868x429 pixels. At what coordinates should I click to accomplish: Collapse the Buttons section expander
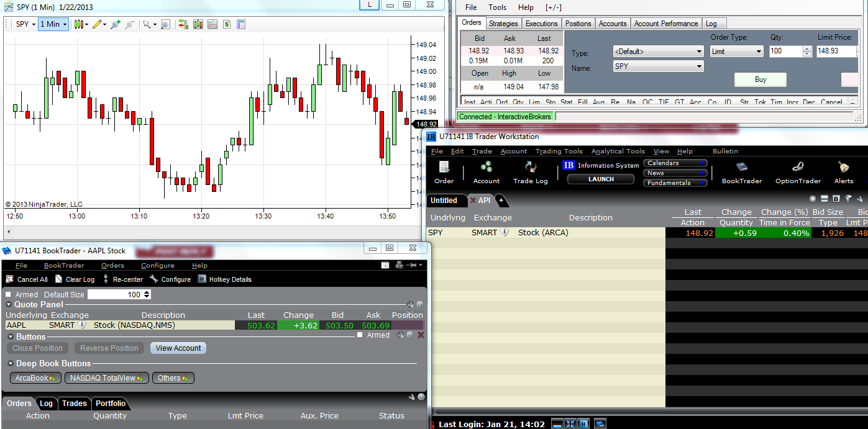(x=11, y=337)
